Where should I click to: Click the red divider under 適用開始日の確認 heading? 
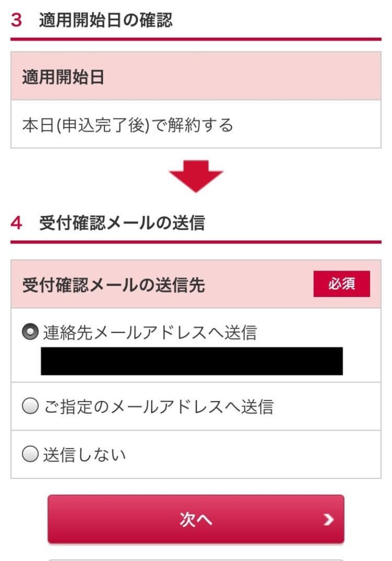[x=195, y=39]
